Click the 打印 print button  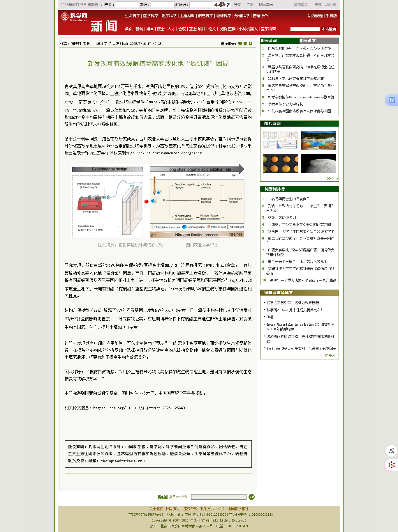[162, 497]
